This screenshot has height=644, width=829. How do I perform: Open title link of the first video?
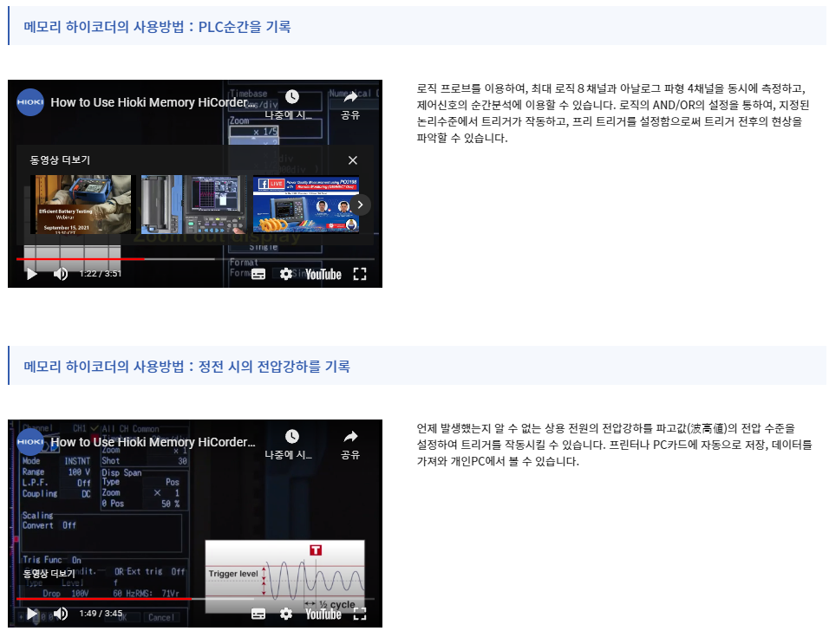click(153, 102)
